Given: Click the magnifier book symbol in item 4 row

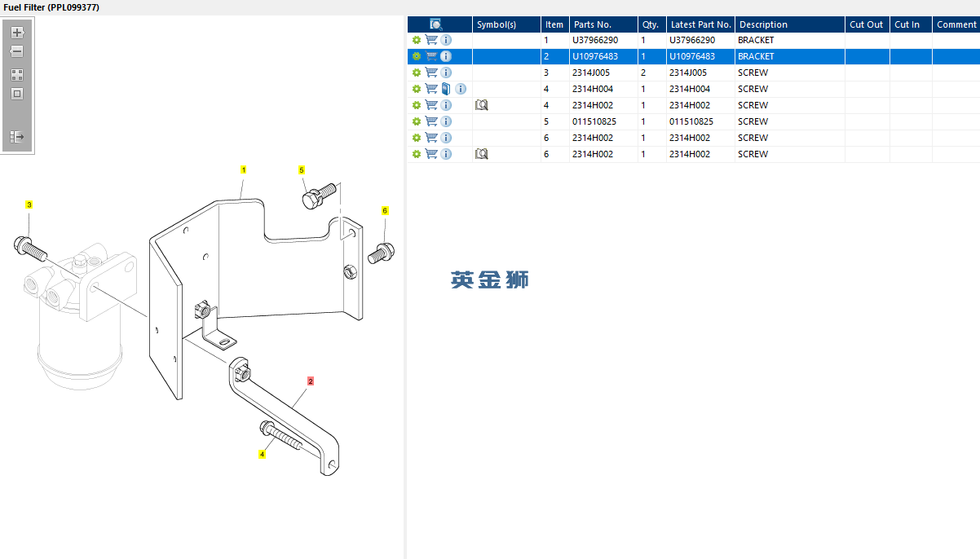Looking at the screenshot, I should point(482,105).
